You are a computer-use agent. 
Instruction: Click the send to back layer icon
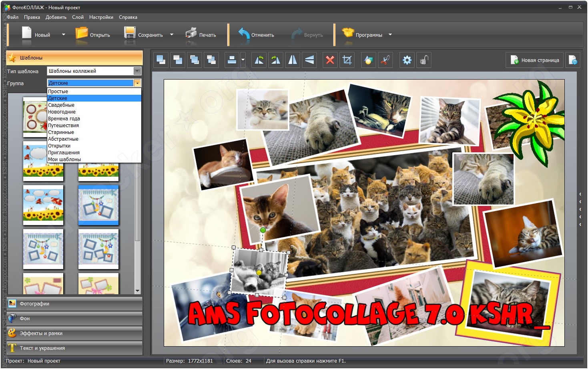[x=178, y=60]
